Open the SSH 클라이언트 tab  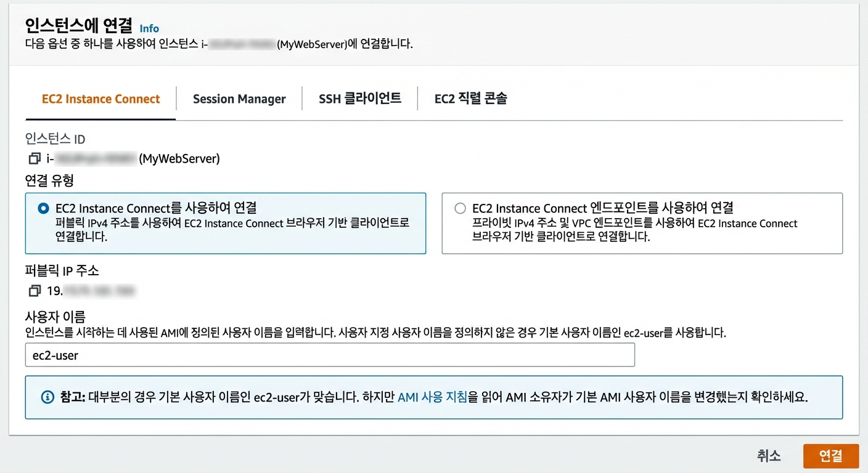click(360, 99)
